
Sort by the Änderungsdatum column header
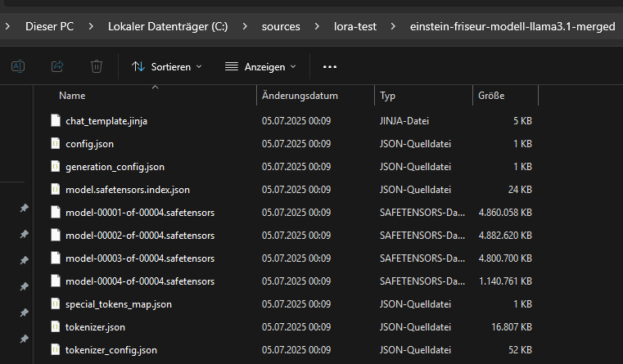[x=300, y=96]
